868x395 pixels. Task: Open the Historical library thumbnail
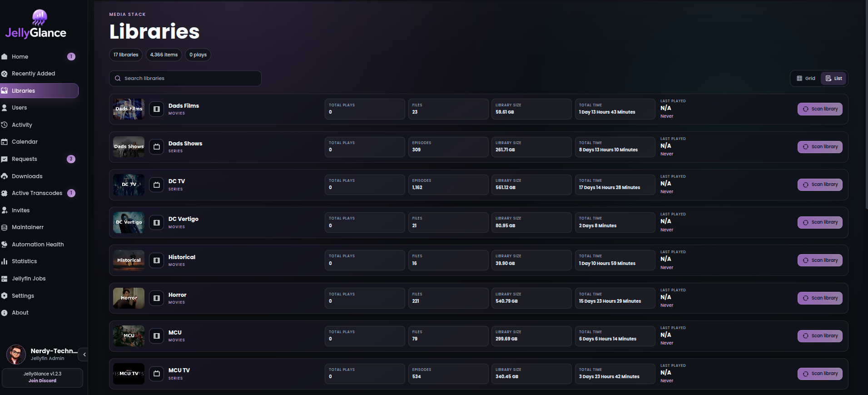(129, 260)
